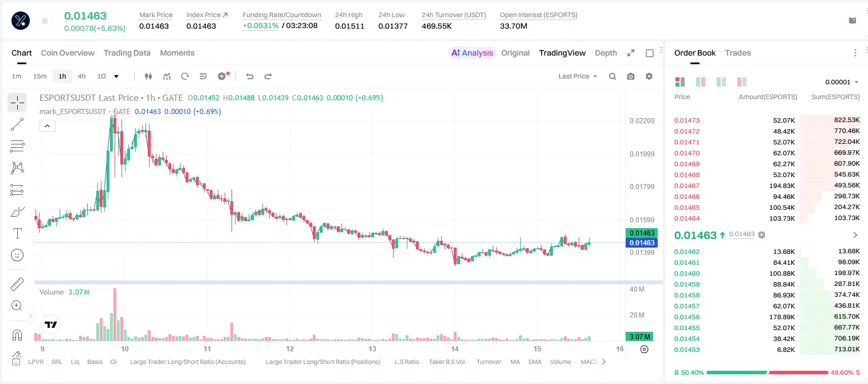Show both bids and asks order book view
This screenshot has height=384, width=868.
coord(680,82)
